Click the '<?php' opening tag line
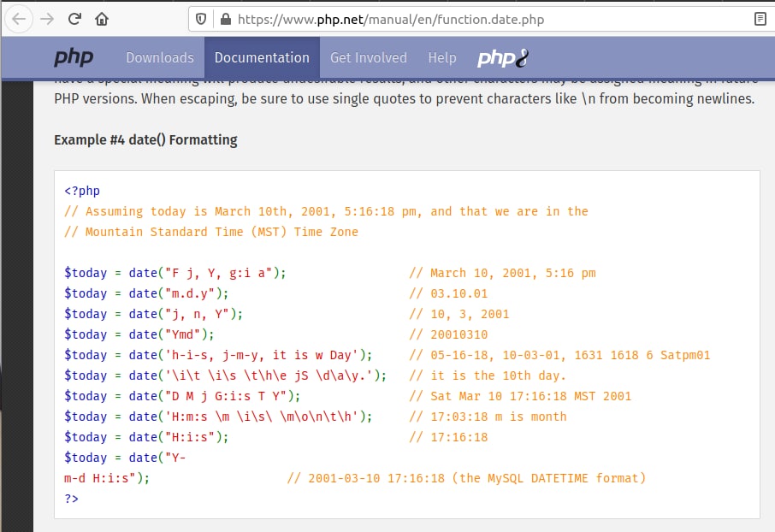Image resolution: width=775 pixels, height=532 pixels. [82, 191]
